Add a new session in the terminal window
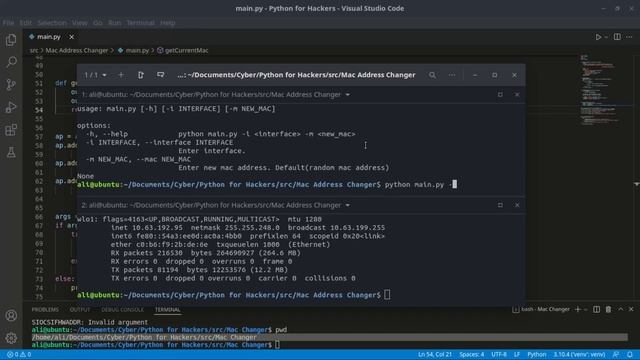 tap(121, 75)
